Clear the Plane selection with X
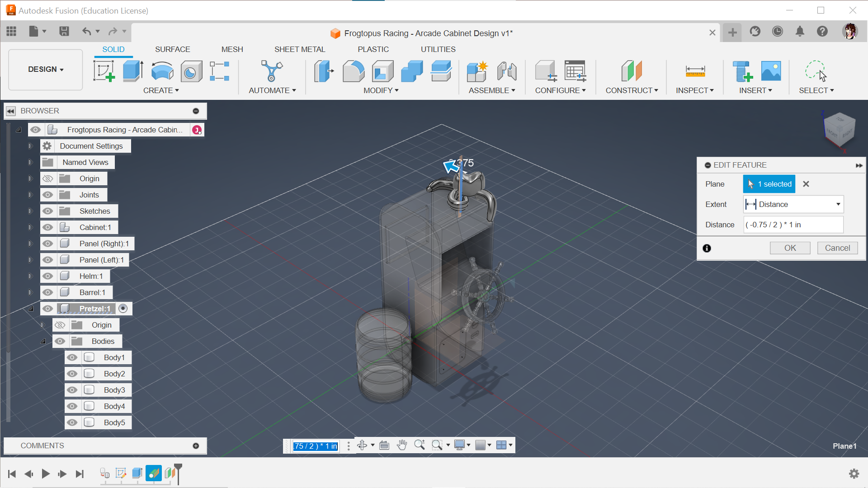 click(806, 184)
